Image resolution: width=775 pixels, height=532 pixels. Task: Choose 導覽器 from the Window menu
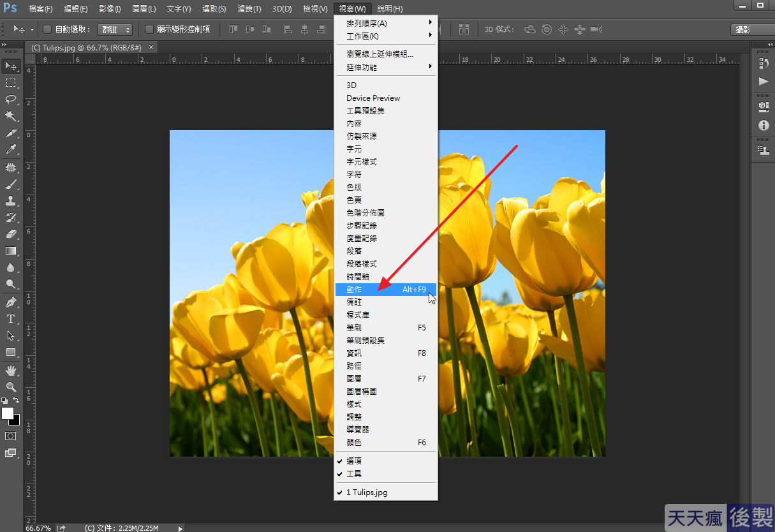(x=386, y=430)
